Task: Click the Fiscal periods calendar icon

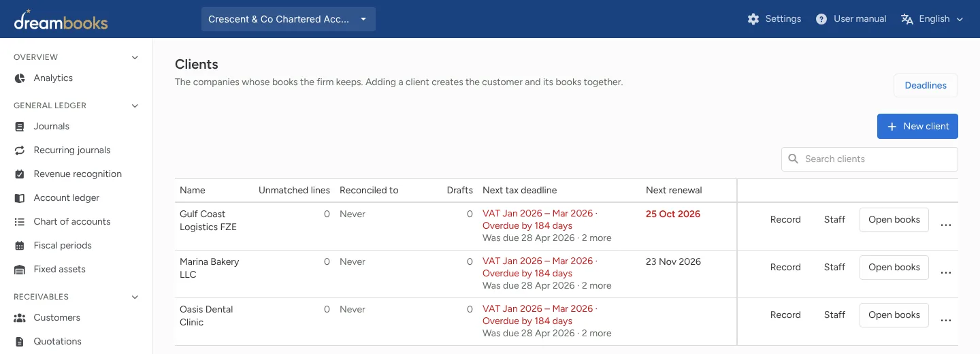Action: click(x=20, y=246)
